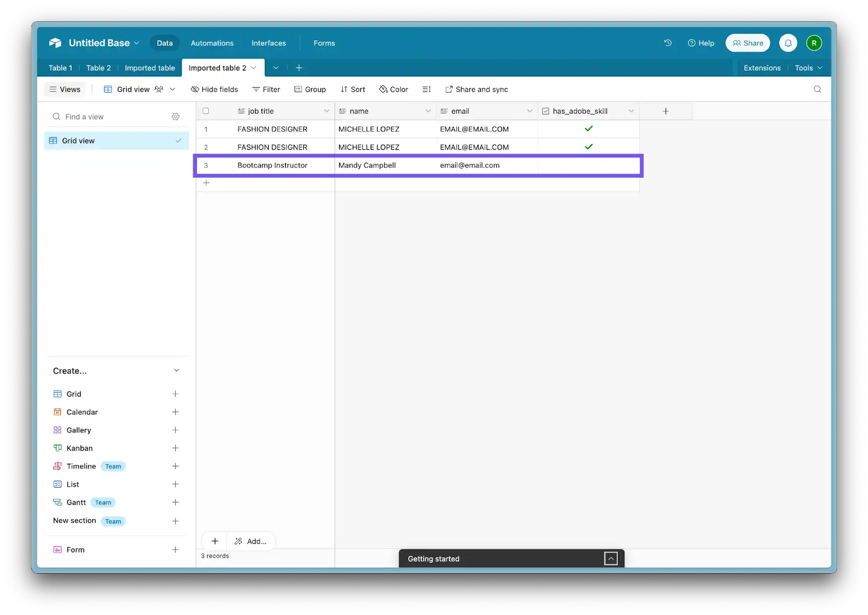The image size is (868, 615).
Task: Select all records header checkbox
Action: (x=206, y=111)
